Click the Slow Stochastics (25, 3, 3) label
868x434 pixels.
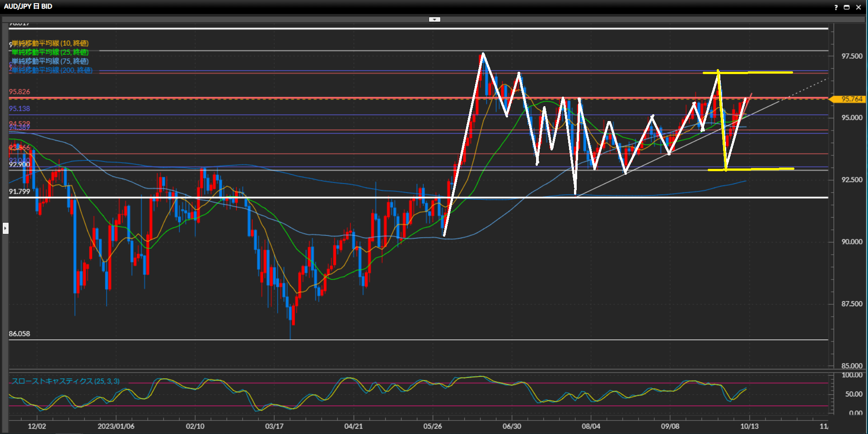65,381
